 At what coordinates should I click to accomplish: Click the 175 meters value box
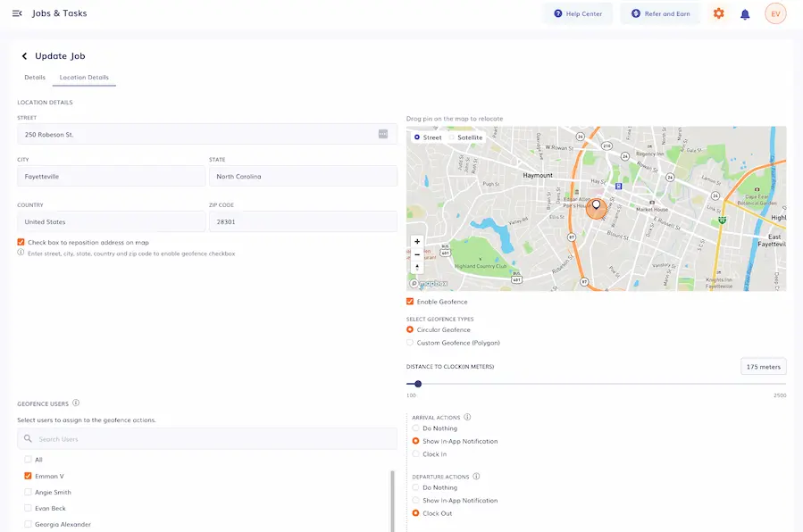tap(763, 366)
